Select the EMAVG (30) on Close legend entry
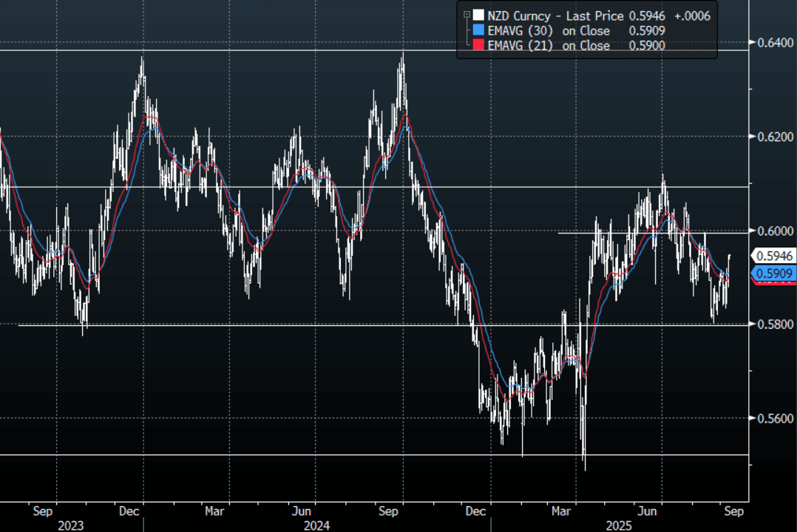This screenshot has height=532, width=797. (549, 30)
